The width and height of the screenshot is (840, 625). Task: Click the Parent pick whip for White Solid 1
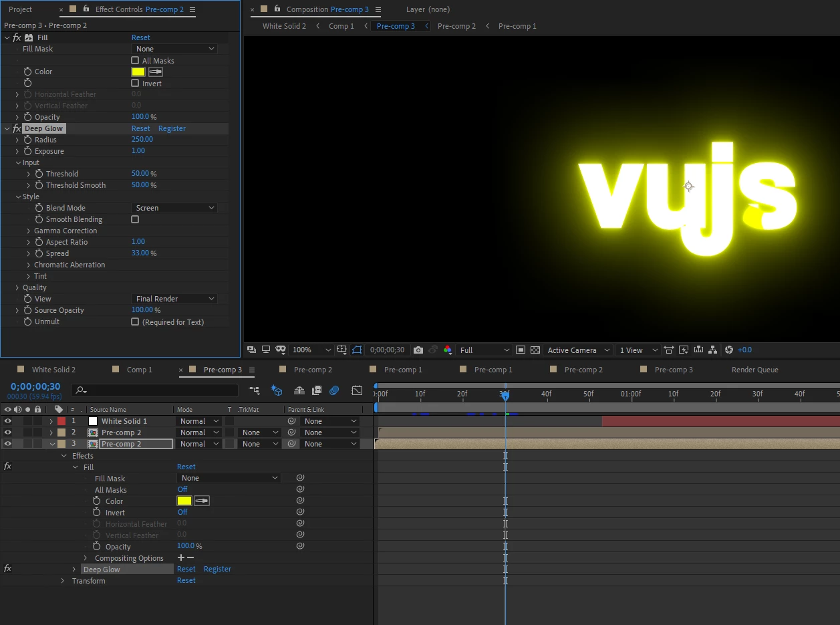[x=291, y=421]
